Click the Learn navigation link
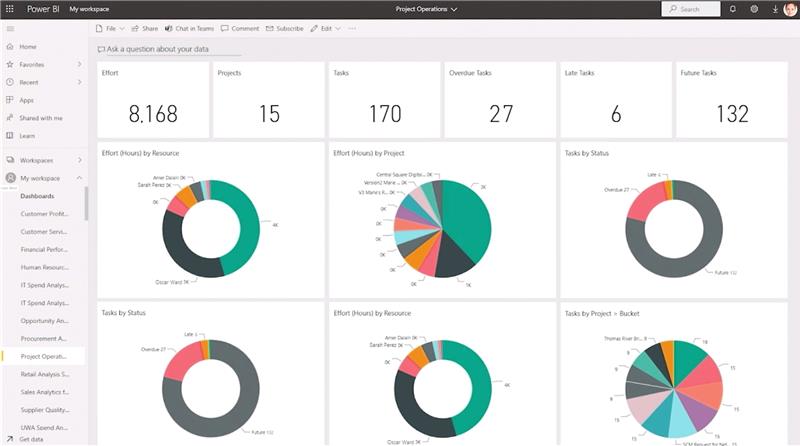Viewport: 800px width, 446px height. (x=27, y=136)
